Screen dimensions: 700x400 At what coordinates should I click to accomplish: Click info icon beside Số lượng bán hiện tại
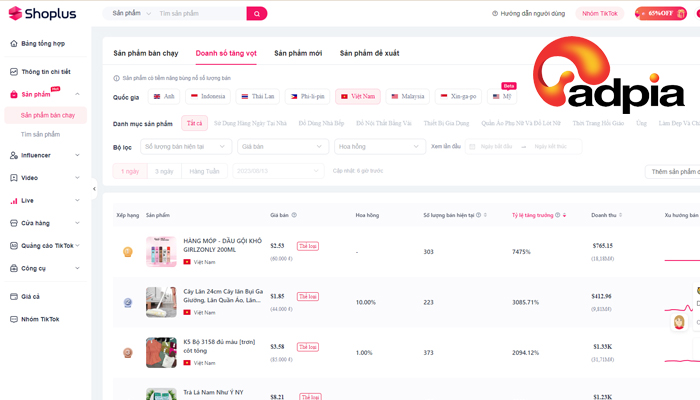click(479, 215)
